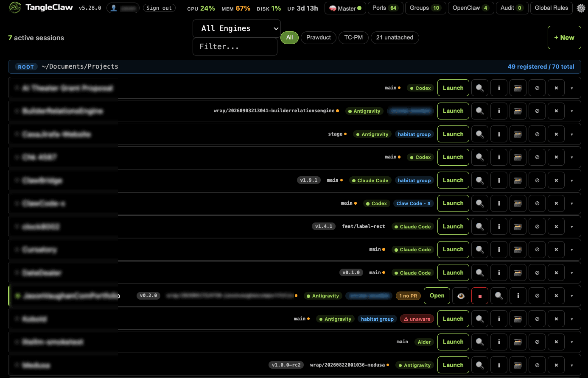This screenshot has width=588, height=378.
Task: Click magnifier icon in the Aider row
Action: 480,342
